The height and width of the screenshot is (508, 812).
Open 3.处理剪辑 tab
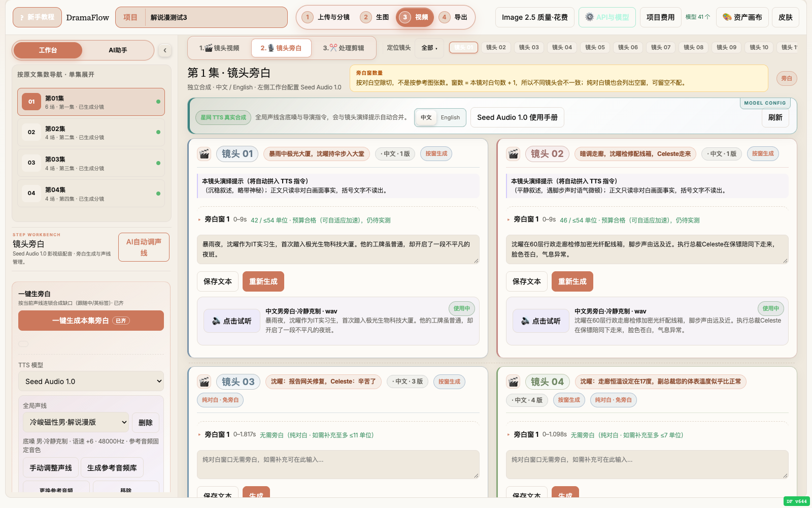(344, 48)
